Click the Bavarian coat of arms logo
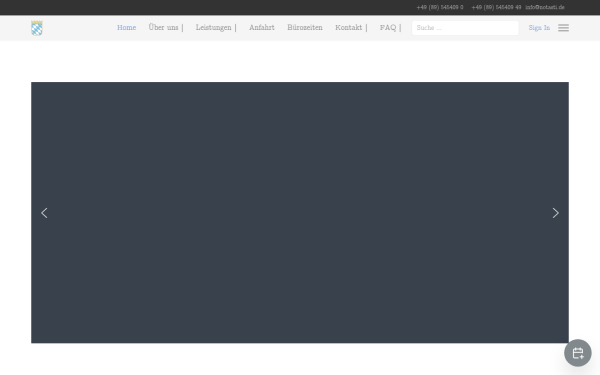Image resolution: width=600 pixels, height=375 pixels. coord(37,28)
